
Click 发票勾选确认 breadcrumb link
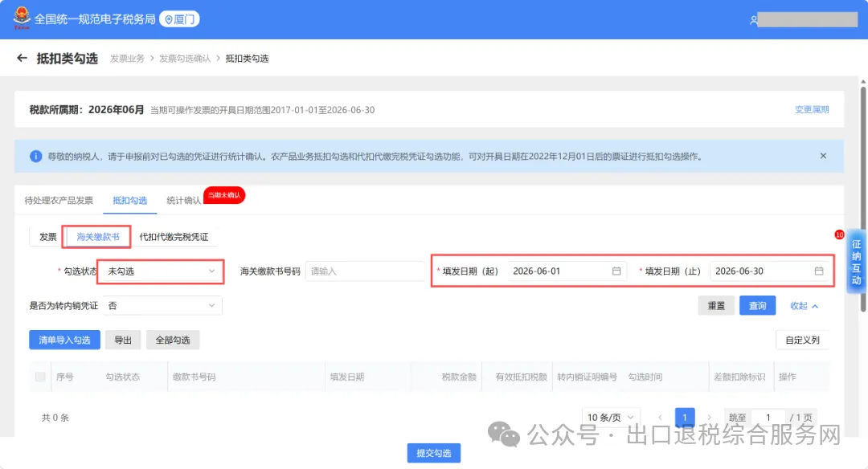click(185, 59)
